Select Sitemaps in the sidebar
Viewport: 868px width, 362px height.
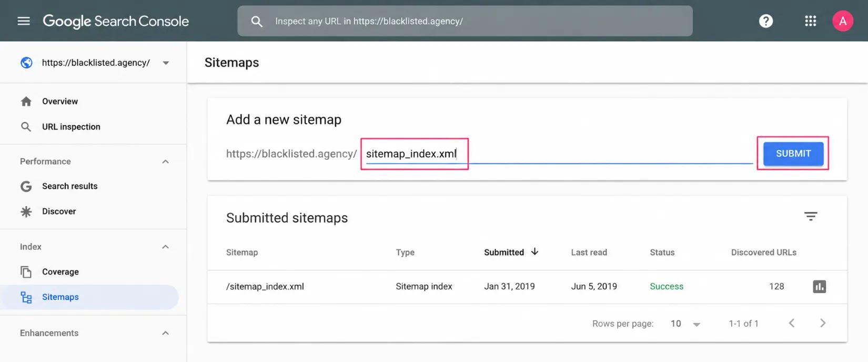89,297
